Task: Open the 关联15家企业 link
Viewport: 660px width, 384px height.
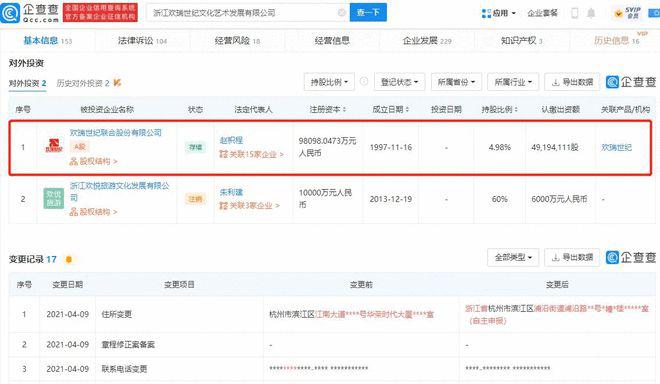Action: [x=251, y=154]
